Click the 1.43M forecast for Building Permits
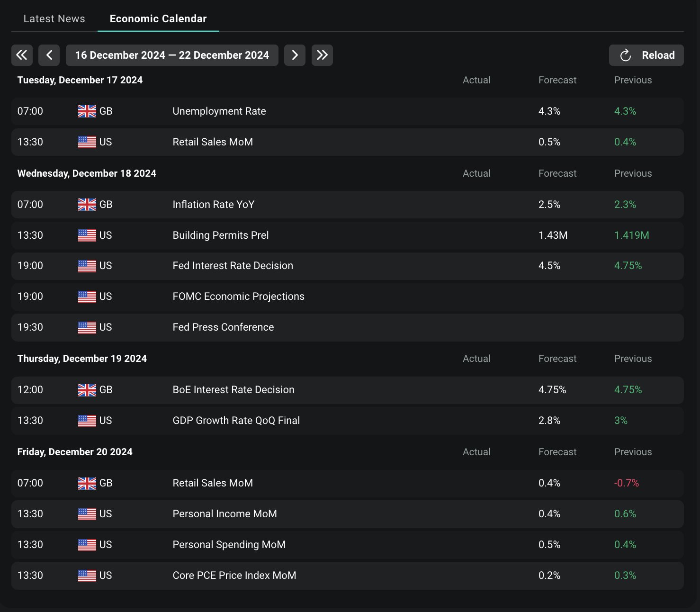Viewport: 700px width, 612px height. [x=553, y=235]
